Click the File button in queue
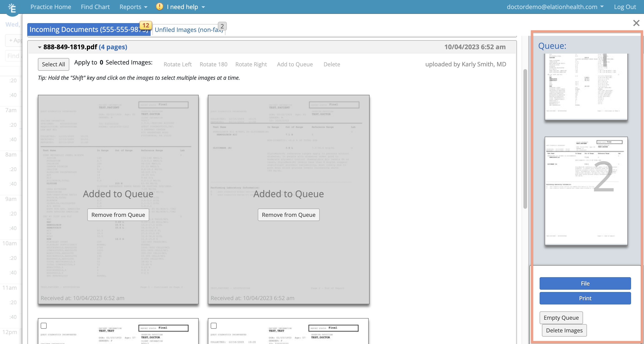Screen dimensions: 644x344 [585, 283]
